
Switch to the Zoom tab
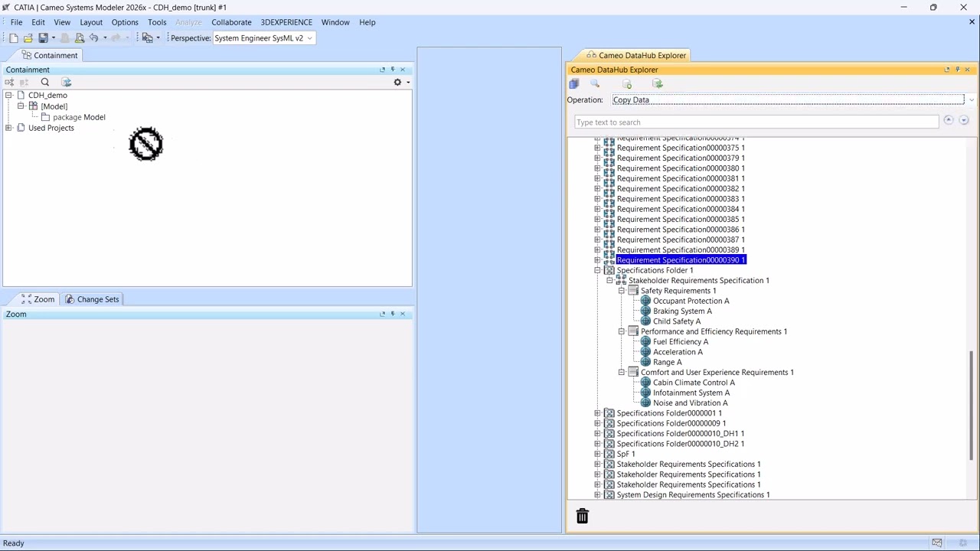click(x=38, y=299)
